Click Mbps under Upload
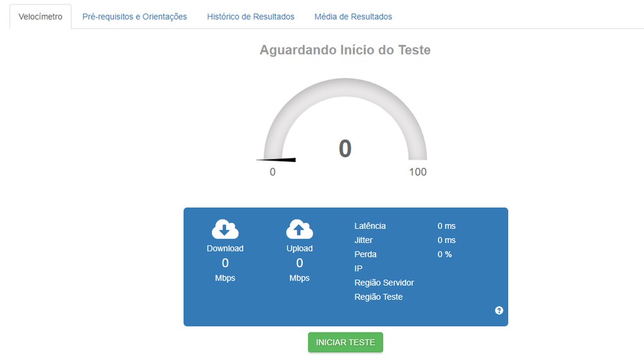The image size is (644, 363). (299, 278)
